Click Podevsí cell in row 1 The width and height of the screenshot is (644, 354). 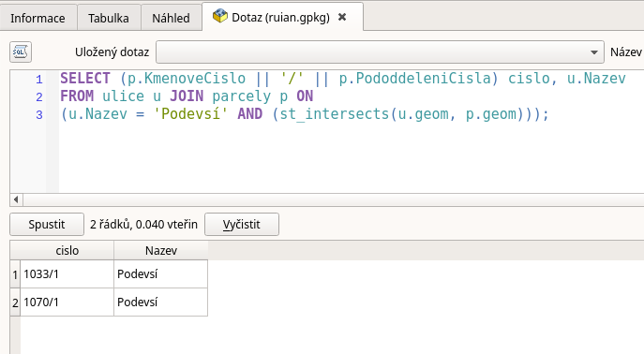coord(160,274)
